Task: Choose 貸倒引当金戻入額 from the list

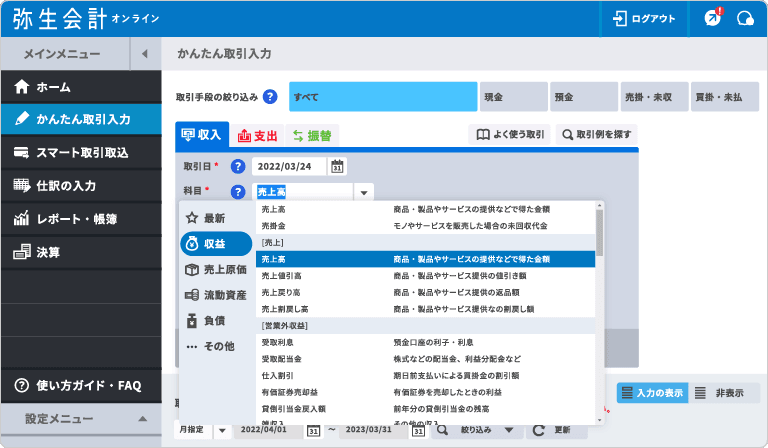Action: pyautogui.click(x=425, y=409)
